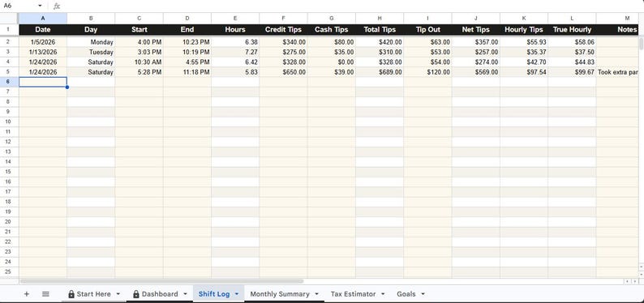The width and height of the screenshot is (644, 303).
Task: Select the note 'Took extra par'
Action: tap(617, 72)
